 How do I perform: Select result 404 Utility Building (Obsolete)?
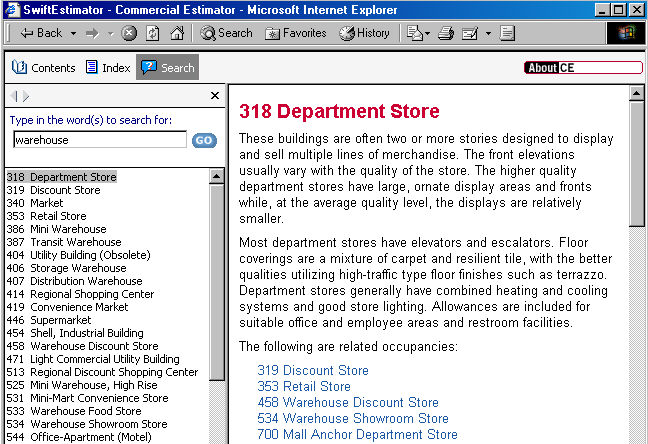click(79, 255)
